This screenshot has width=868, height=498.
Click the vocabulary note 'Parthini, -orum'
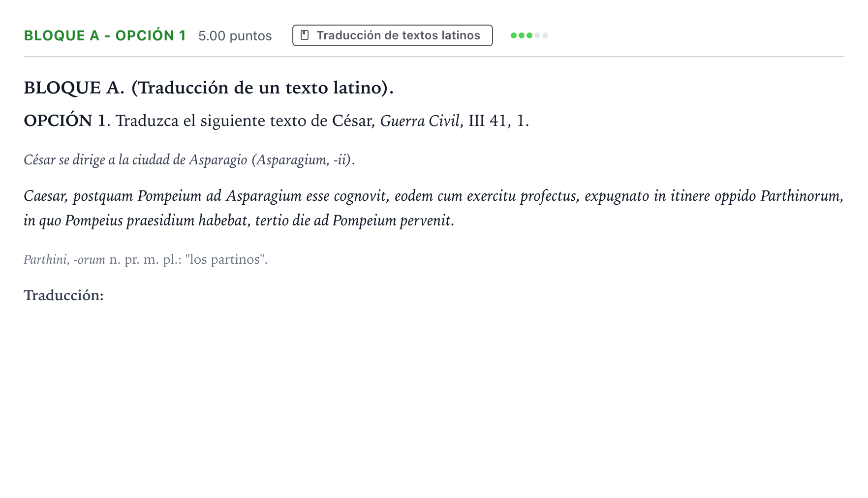click(146, 259)
